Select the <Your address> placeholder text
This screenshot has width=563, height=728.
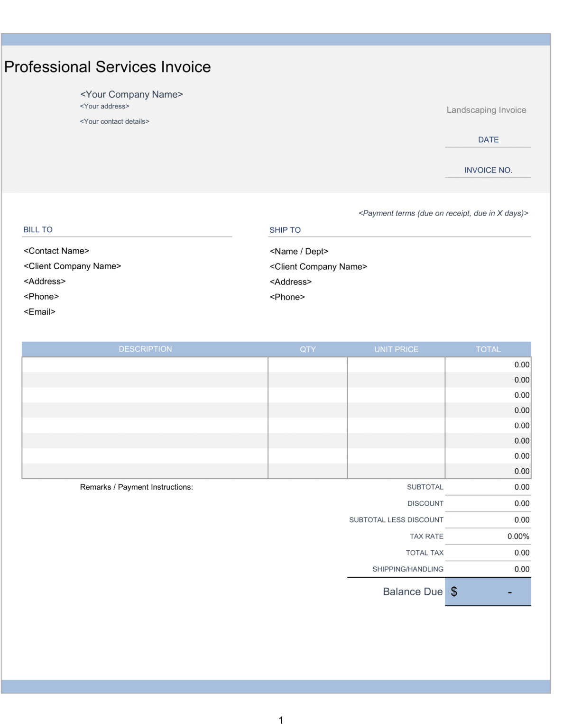coord(104,106)
